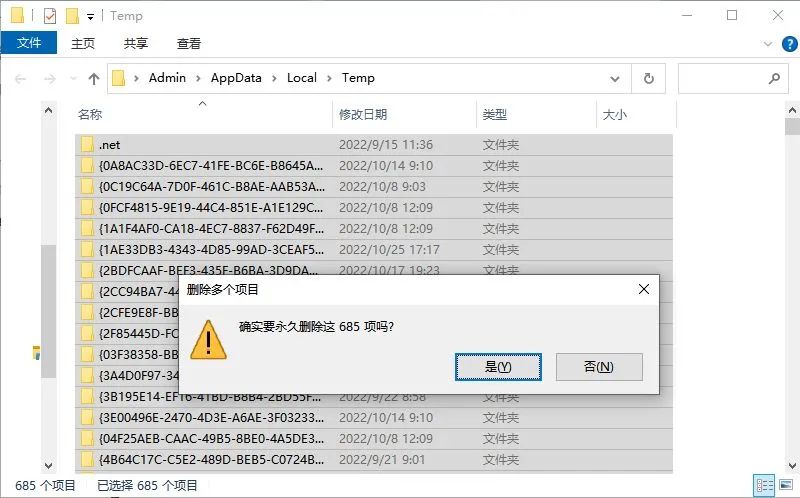Click navigation pane scroll down arrow
This screenshot has width=800, height=498.
click(x=48, y=465)
